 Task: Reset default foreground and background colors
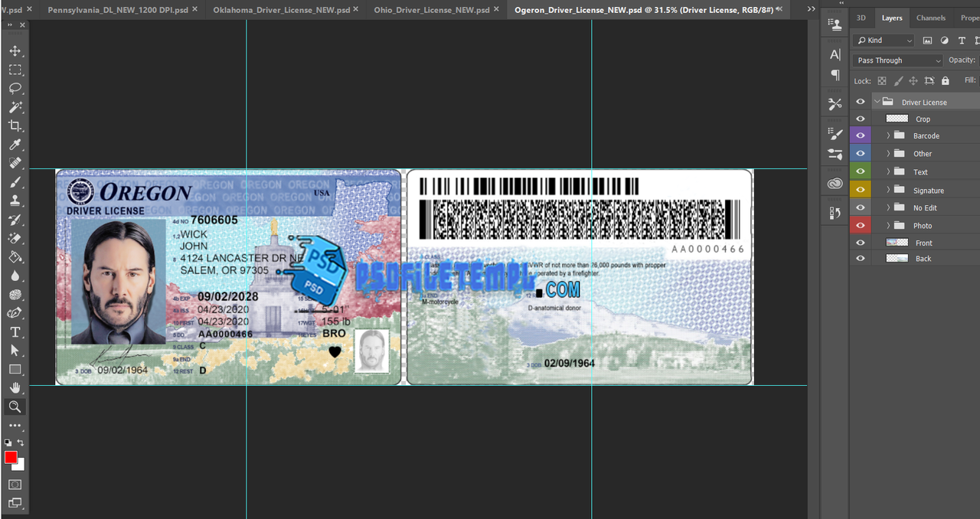(x=8, y=442)
